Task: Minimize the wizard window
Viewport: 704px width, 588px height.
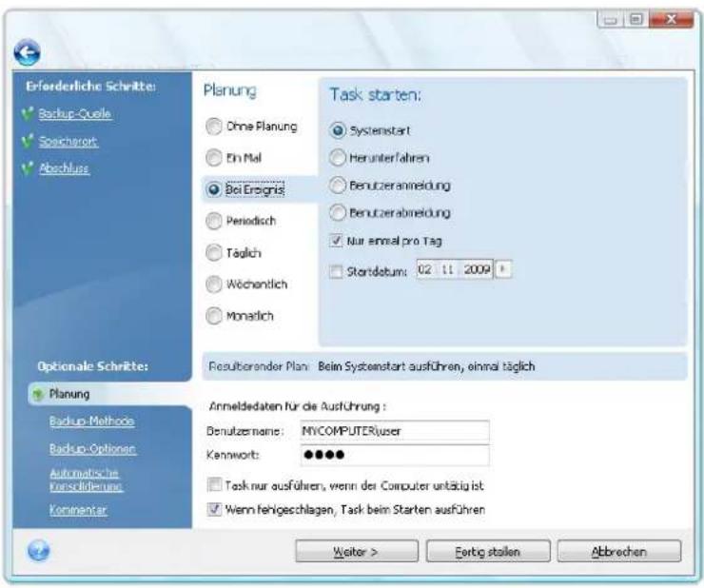Action: (610, 20)
